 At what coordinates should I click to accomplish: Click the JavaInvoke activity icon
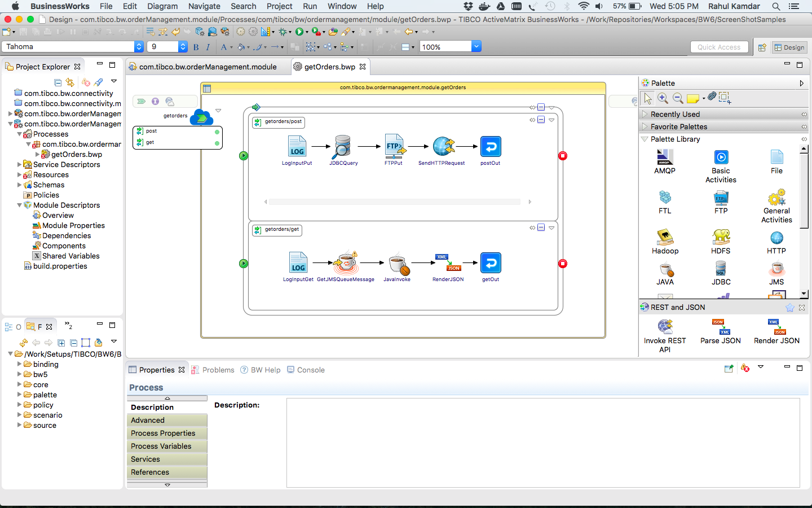click(x=398, y=263)
